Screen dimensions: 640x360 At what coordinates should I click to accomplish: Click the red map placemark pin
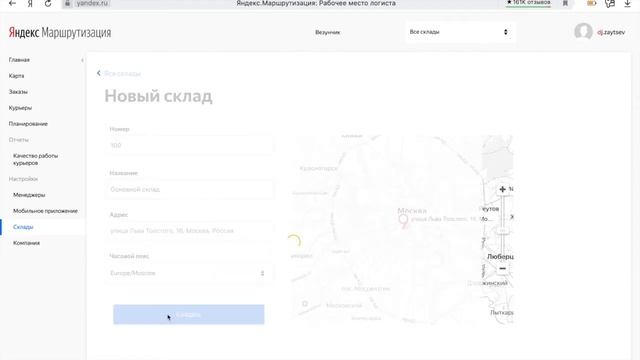coord(403,221)
